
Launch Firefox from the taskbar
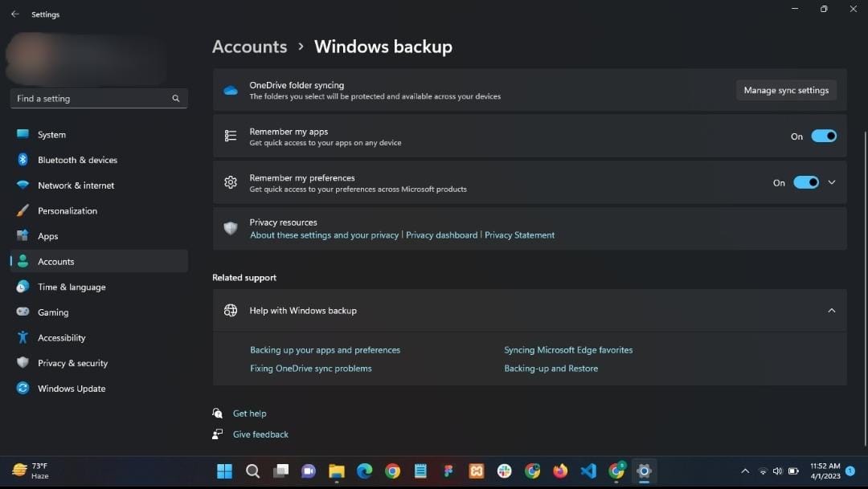(560, 471)
